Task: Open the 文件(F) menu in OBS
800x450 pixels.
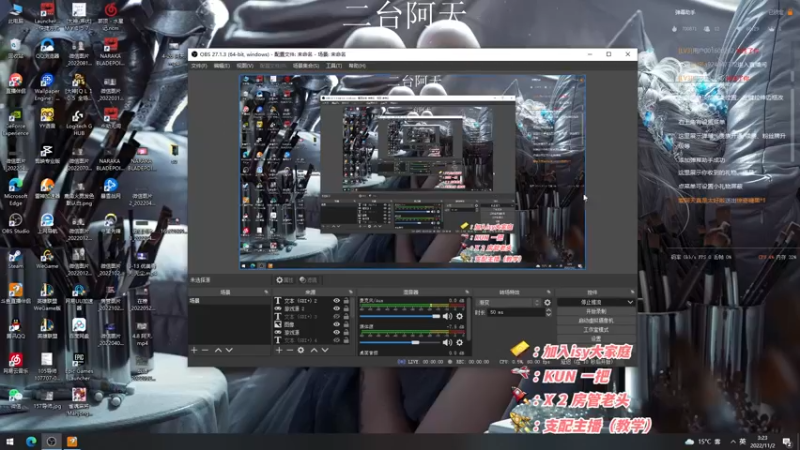Action: 198,66
